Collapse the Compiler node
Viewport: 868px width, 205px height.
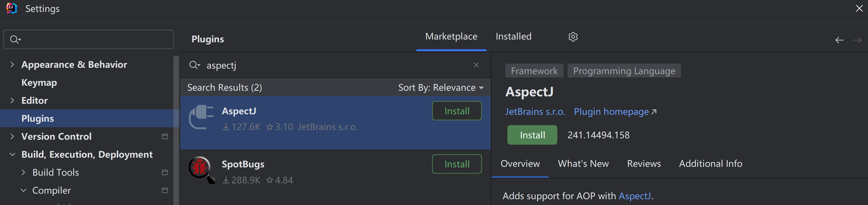click(23, 191)
